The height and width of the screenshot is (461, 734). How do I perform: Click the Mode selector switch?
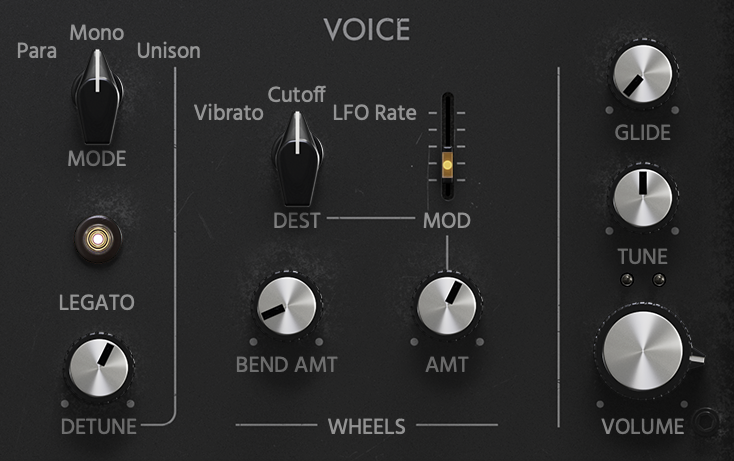[x=97, y=97]
